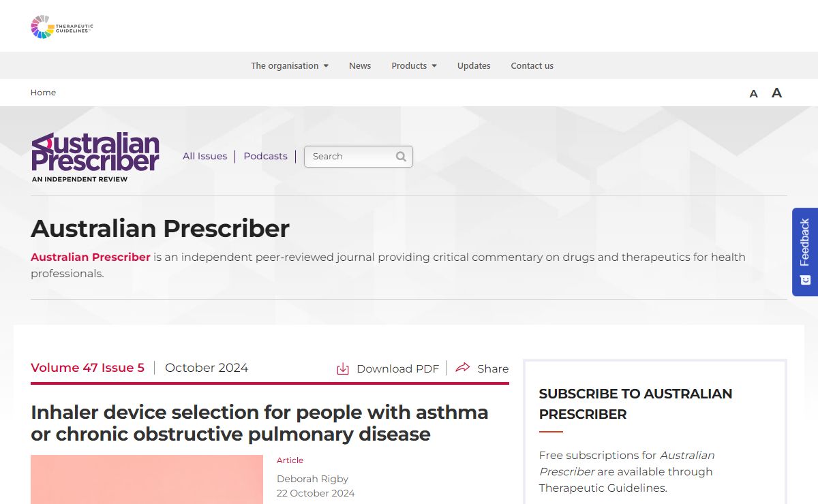Expand the Products dropdown menu
The width and height of the screenshot is (818, 504).
[414, 66]
